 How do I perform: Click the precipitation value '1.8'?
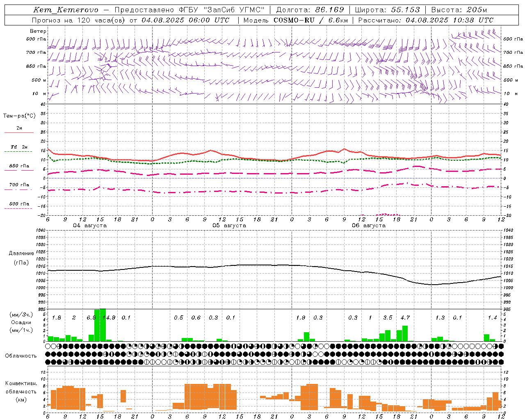56,317
